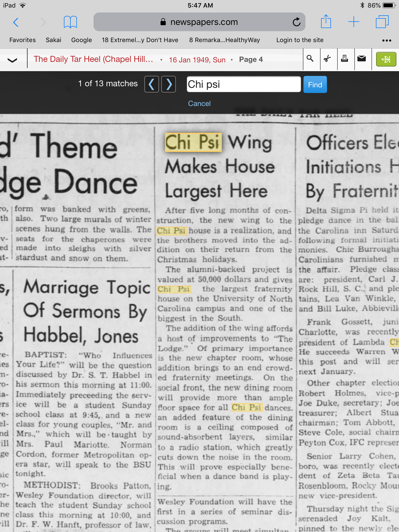Reload the newspapers.com page
399x532 pixels.
[x=296, y=22]
